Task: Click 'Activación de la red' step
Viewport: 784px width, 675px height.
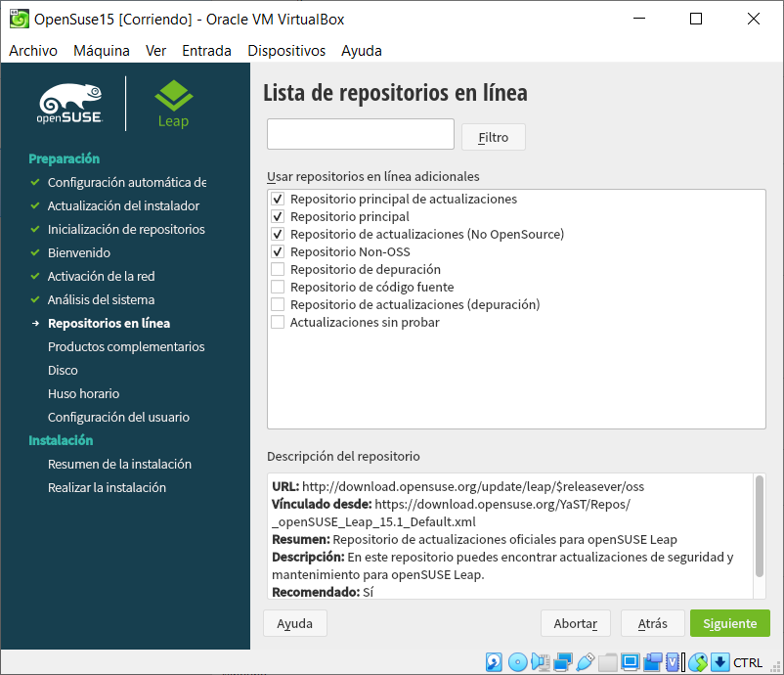Action: pos(102,276)
